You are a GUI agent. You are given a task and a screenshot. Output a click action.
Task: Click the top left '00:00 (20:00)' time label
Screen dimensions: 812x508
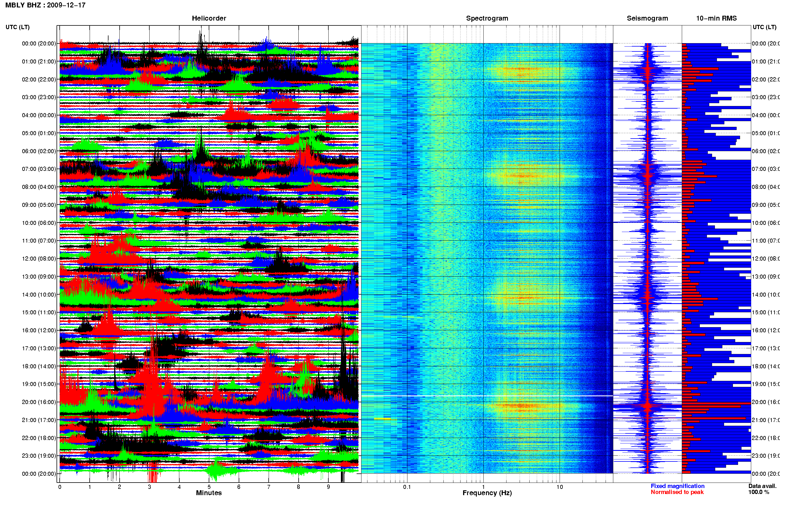39,43
